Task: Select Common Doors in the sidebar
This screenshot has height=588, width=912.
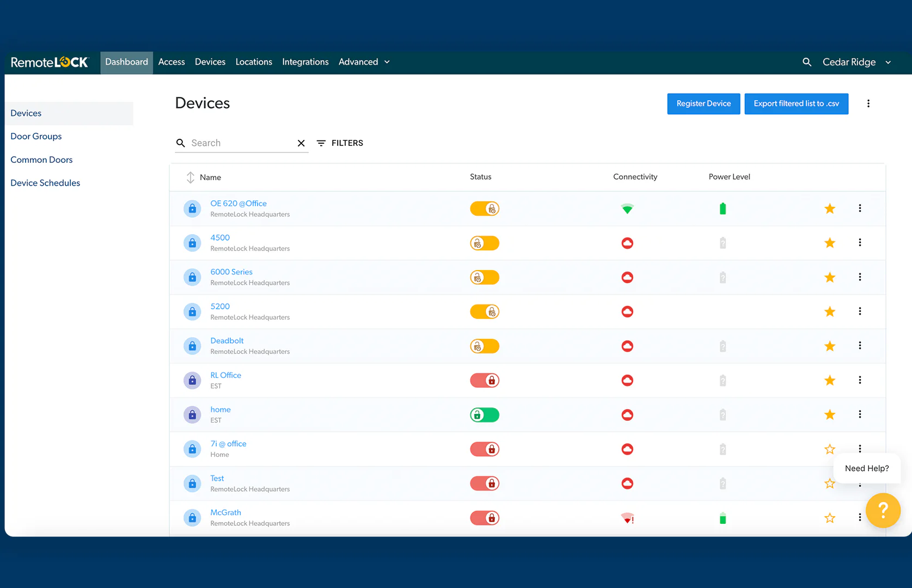Action: [41, 160]
